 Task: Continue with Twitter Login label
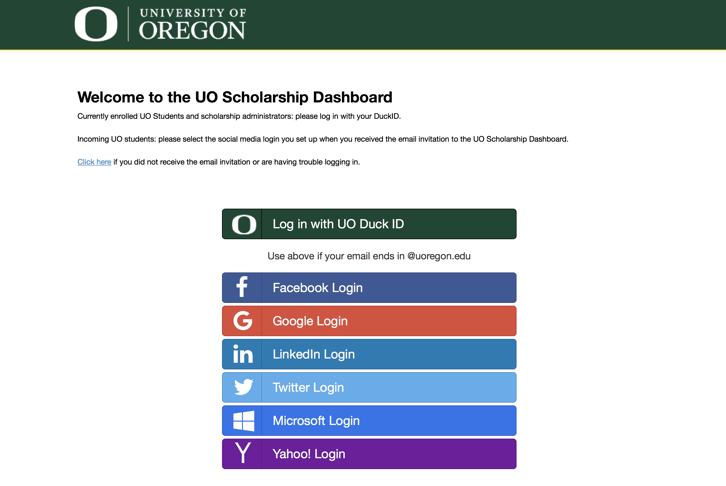308,387
